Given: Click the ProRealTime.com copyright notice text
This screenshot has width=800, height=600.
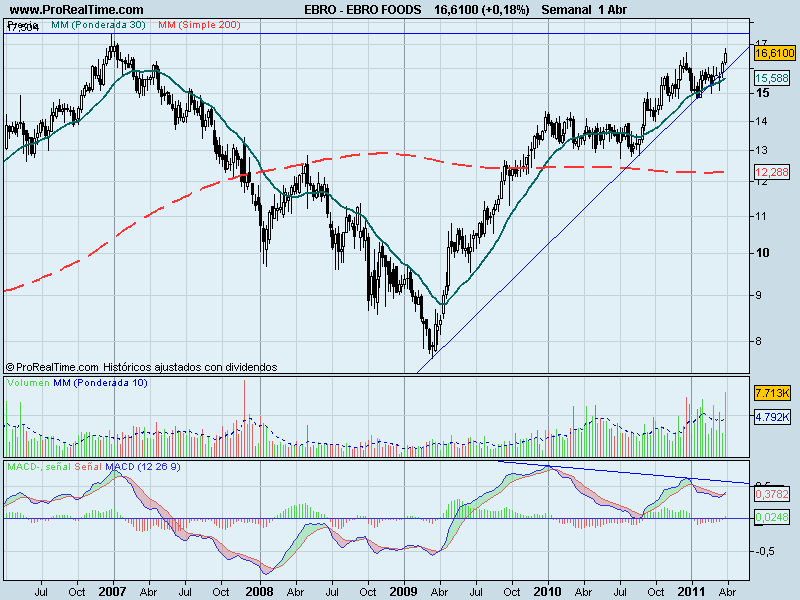Looking at the screenshot, I should (x=141, y=367).
